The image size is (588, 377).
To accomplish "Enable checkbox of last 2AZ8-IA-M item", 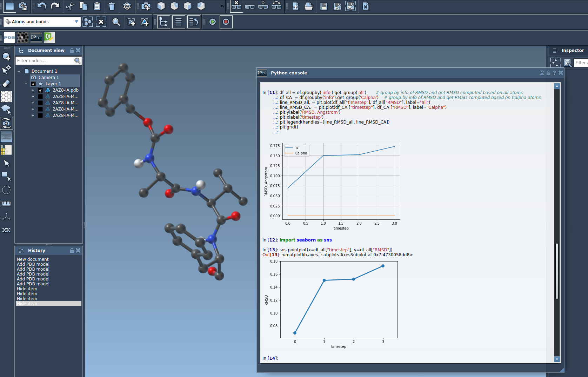I will click(40, 115).
